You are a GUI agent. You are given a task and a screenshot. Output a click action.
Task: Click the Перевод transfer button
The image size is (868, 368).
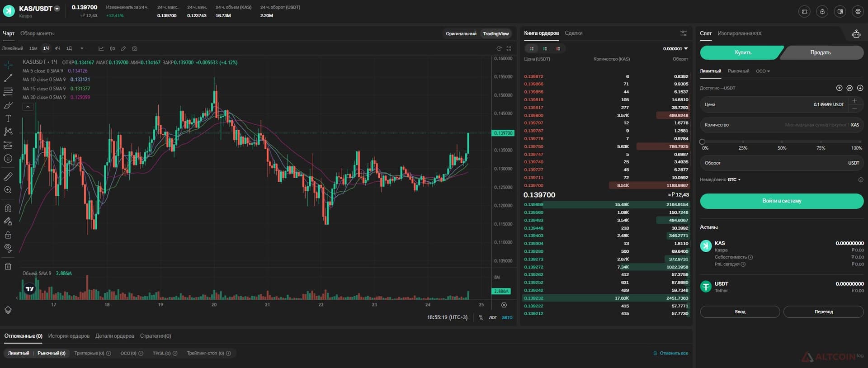[823, 312]
